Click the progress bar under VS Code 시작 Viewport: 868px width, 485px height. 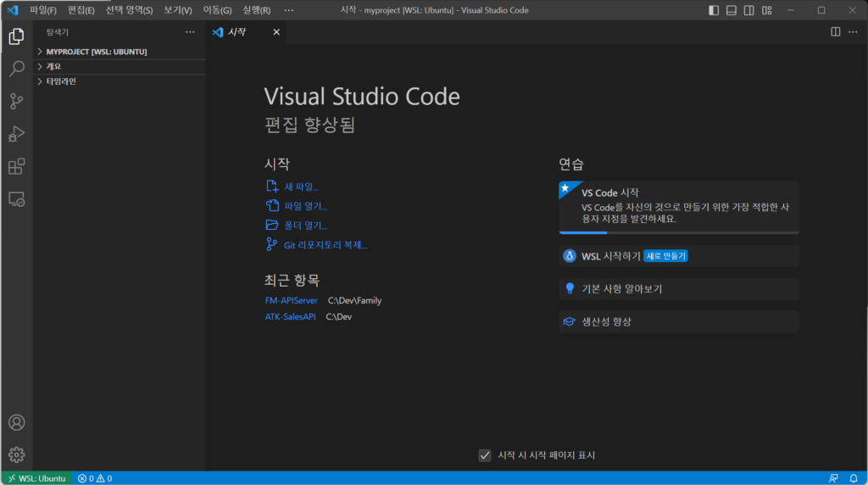pyautogui.click(x=679, y=232)
